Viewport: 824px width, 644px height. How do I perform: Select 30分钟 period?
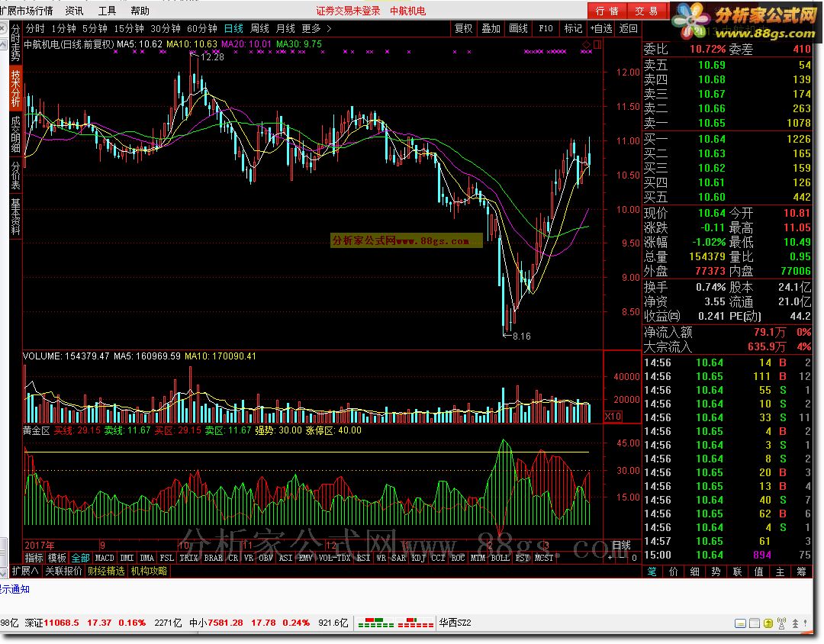click(165, 28)
